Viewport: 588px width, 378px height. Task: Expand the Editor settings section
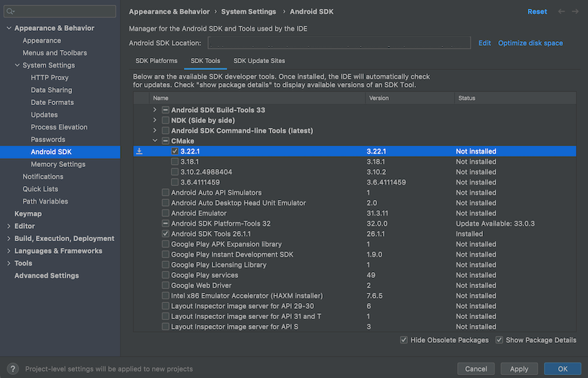8,226
